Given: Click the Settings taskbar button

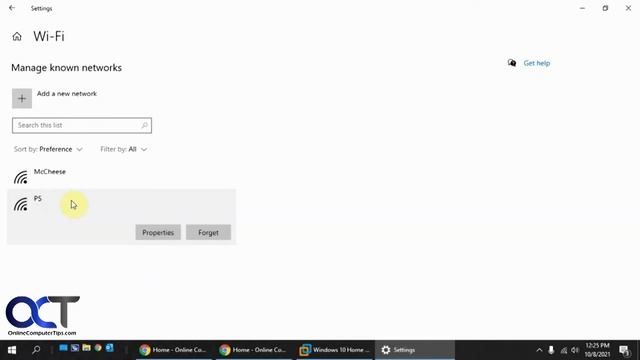Looking at the screenshot, I should (x=415, y=350).
